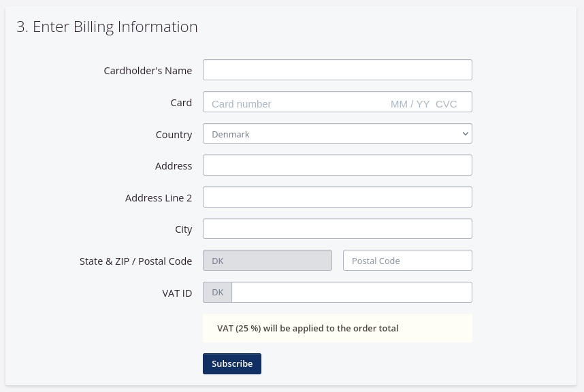Image resolution: width=584 pixels, height=392 pixels.
Task: Focus the Postal Code field
Action: coord(407,261)
